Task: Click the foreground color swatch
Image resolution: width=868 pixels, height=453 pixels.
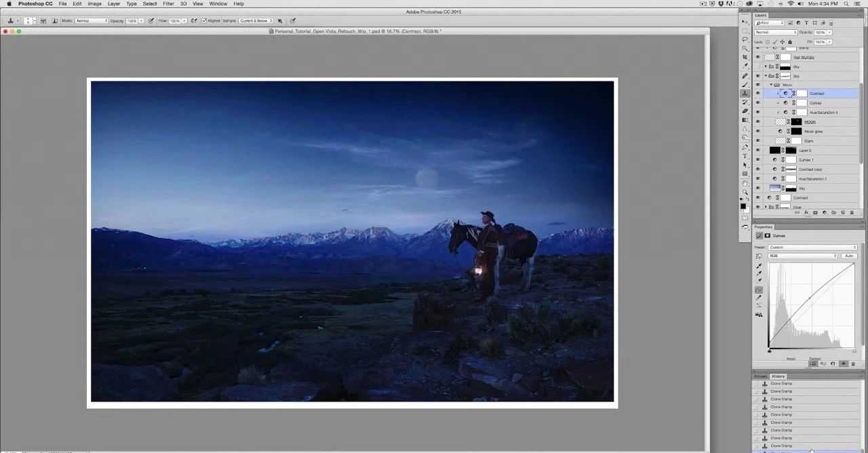Action: pos(744,205)
